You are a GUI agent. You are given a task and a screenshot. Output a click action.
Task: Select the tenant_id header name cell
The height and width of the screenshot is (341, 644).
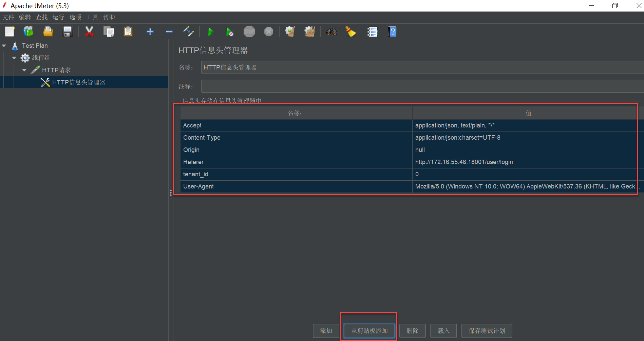click(x=296, y=174)
